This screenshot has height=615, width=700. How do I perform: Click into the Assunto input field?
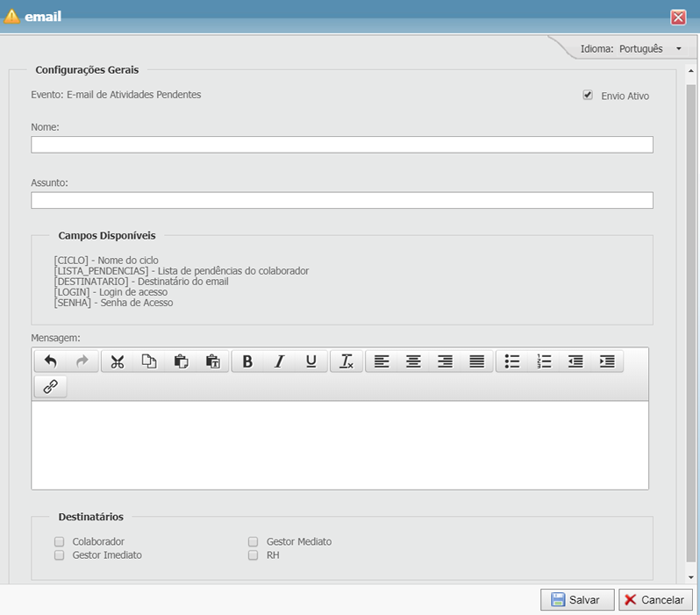pos(341,200)
